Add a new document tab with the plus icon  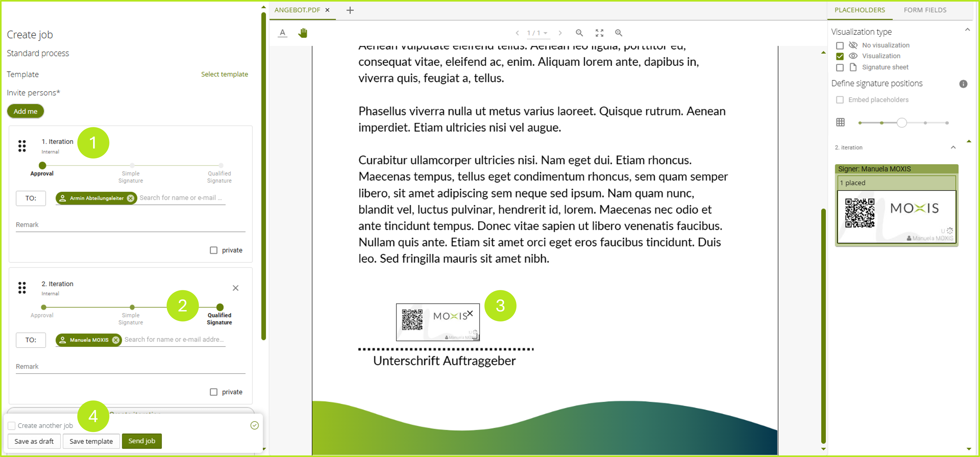click(x=350, y=10)
